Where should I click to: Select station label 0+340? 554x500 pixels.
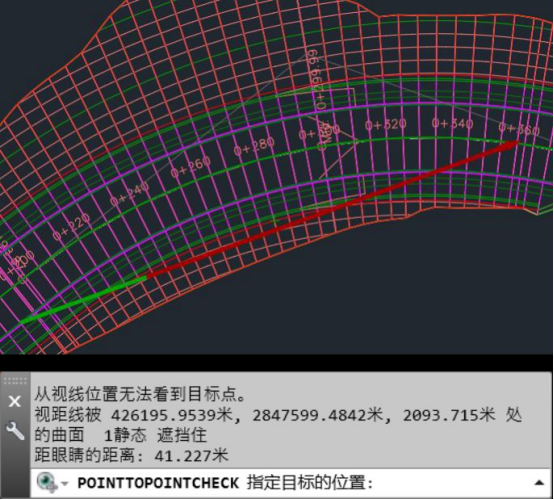point(453,123)
